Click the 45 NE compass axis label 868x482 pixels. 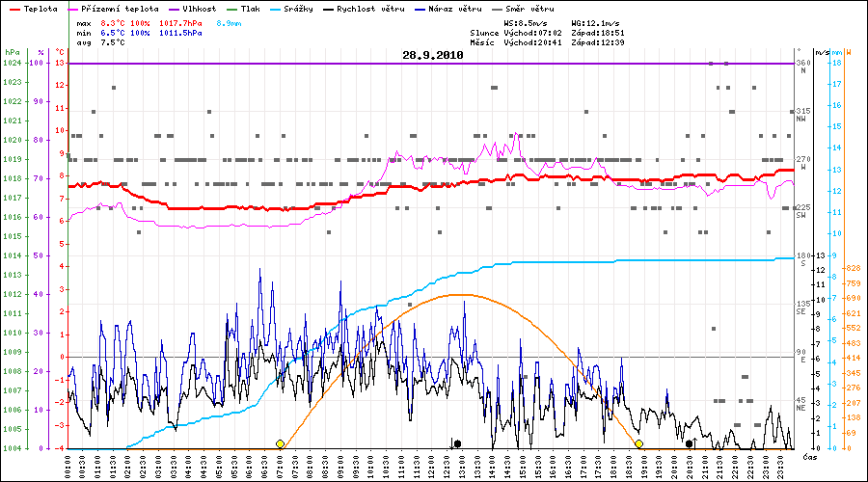[x=801, y=403]
